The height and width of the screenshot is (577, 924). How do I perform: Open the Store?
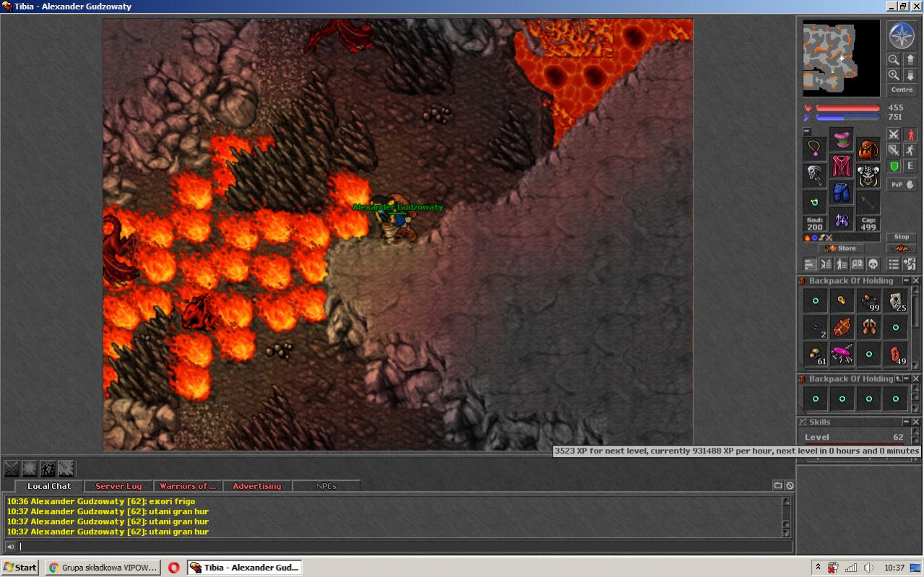tap(841, 248)
